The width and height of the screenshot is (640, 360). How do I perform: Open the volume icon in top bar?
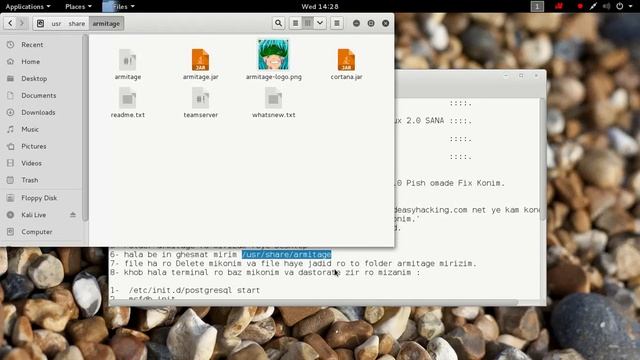(607, 7)
